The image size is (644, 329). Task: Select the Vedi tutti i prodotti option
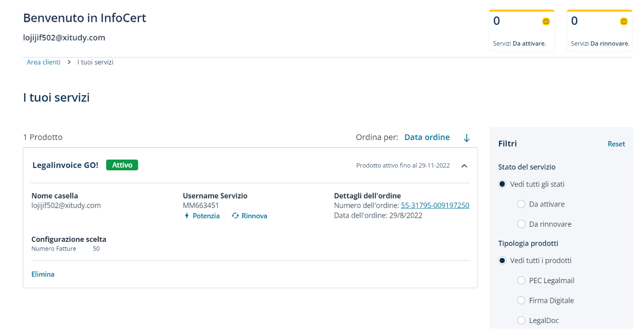[502, 260]
